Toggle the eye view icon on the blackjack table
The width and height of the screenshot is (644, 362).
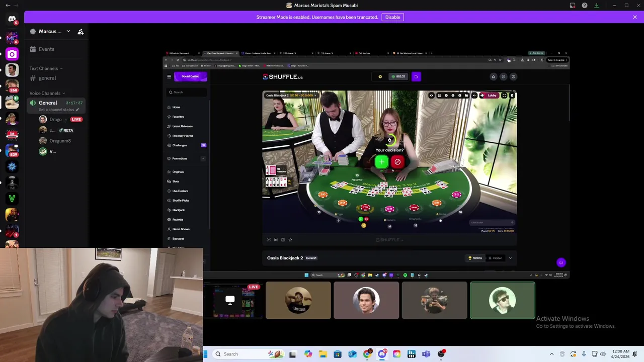(431, 95)
